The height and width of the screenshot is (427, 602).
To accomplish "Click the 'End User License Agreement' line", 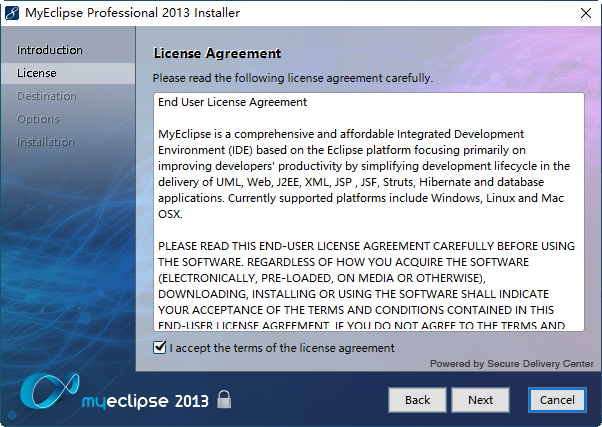I will point(232,102).
